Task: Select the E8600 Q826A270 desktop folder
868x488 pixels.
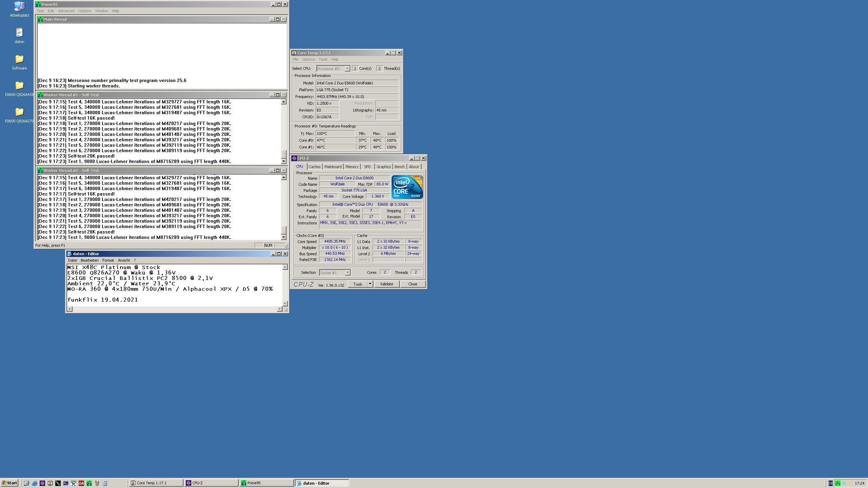Action: [19, 115]
